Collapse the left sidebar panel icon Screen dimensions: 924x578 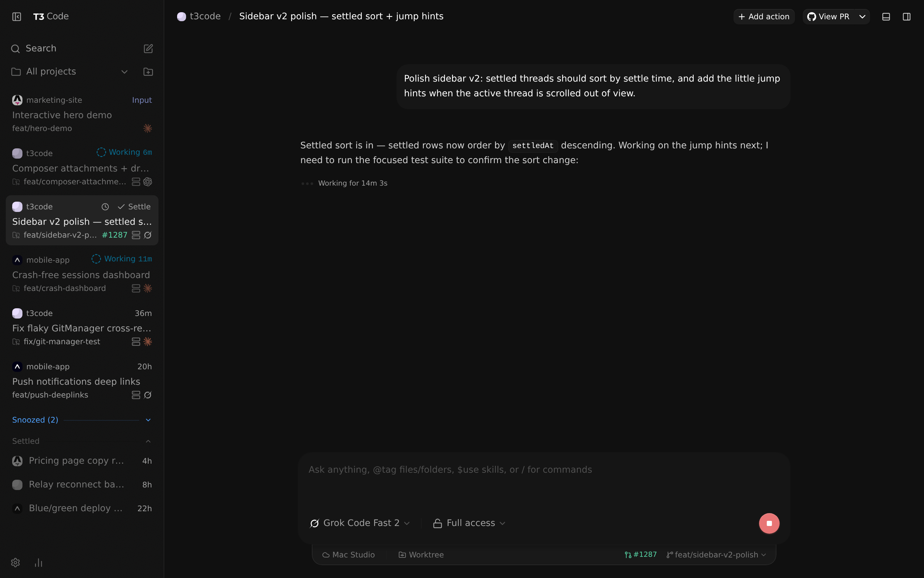point(16,16)
